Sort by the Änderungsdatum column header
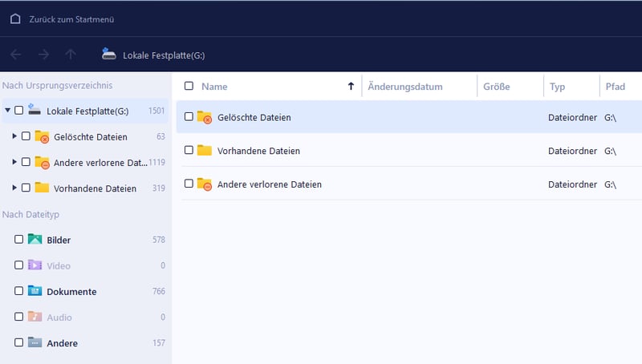 pyautogui.click(x=405, y=87)
